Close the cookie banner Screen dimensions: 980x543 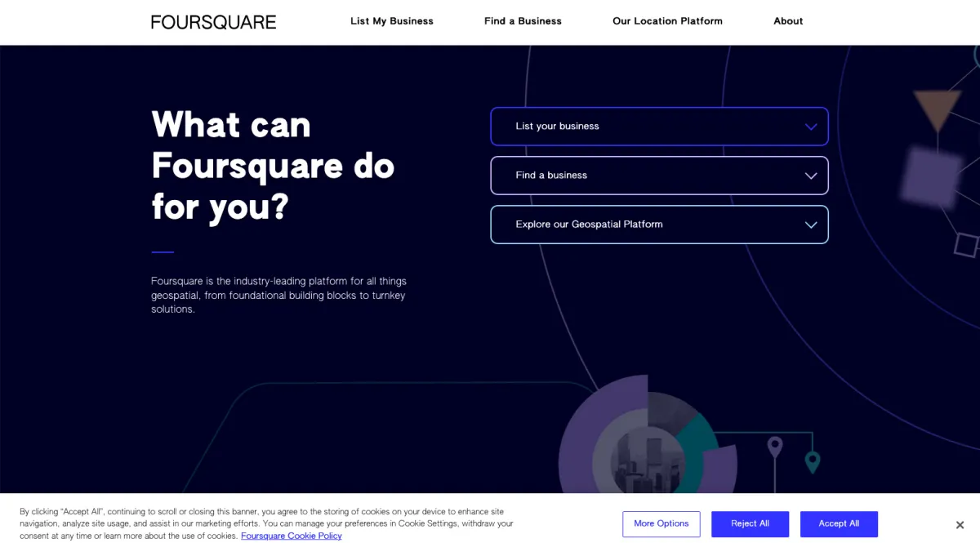click(960, 525)
